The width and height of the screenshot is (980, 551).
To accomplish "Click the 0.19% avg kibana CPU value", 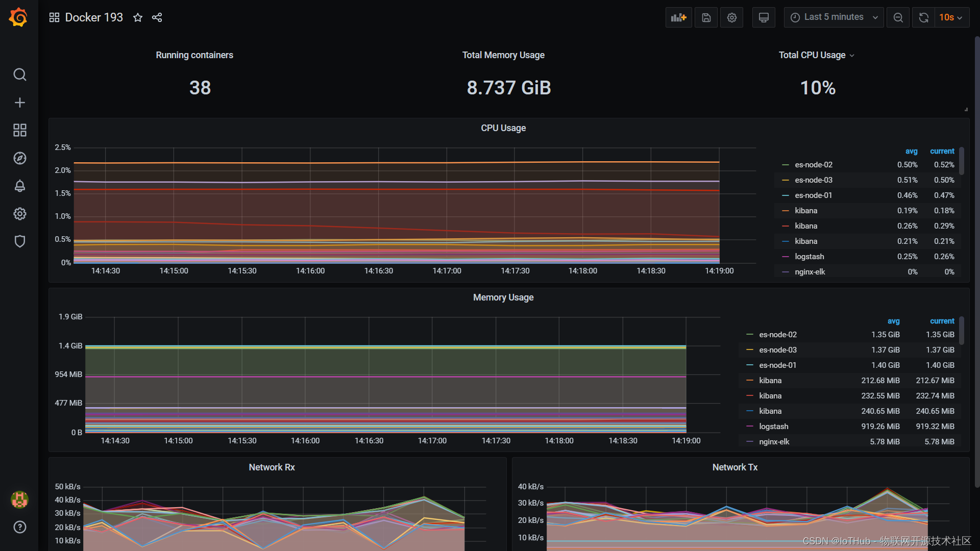I will click(x=908, y=211).
